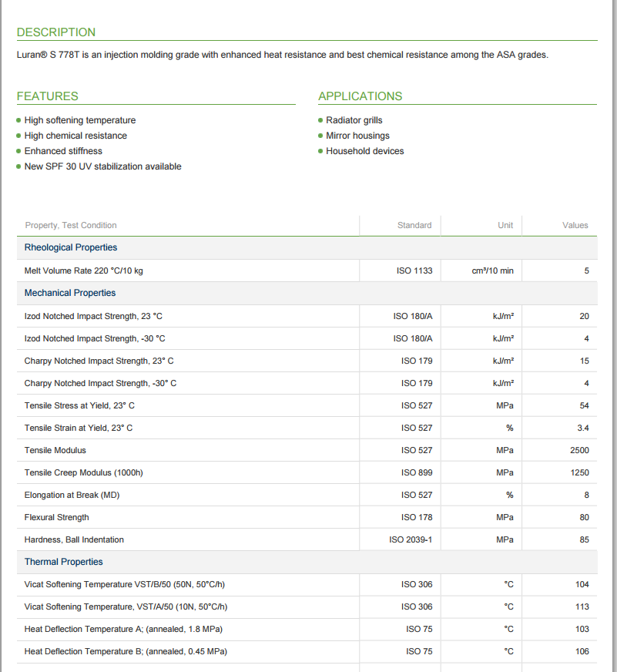Click Vicat Softening Temperature VST/B/50 row
This screenshot has height=672, width=617.
(x=307, y=585)
